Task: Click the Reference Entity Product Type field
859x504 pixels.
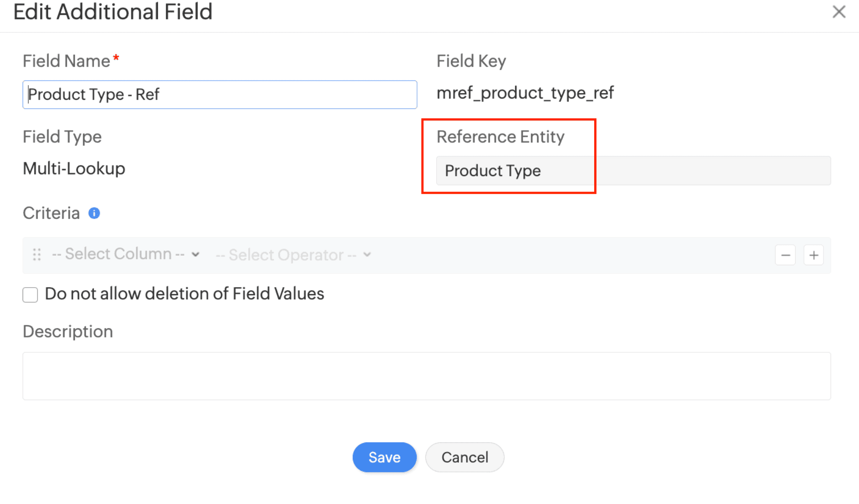Action: 633,171
